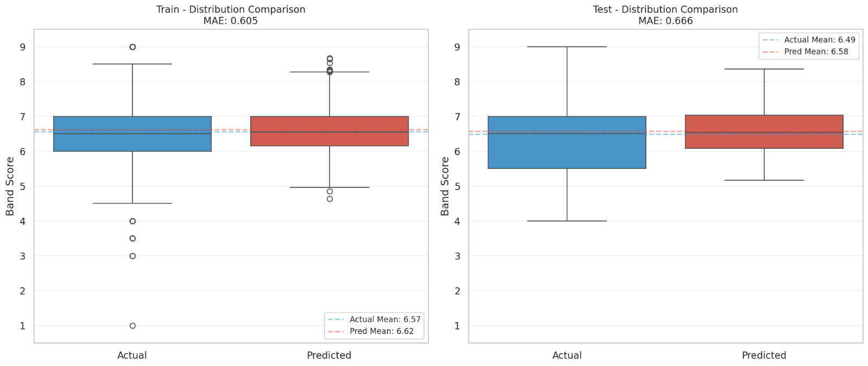The width and height of the screenshot is (868, 366).
Task: Select the Train outlier point at score 1
Action: coord(132,326)
